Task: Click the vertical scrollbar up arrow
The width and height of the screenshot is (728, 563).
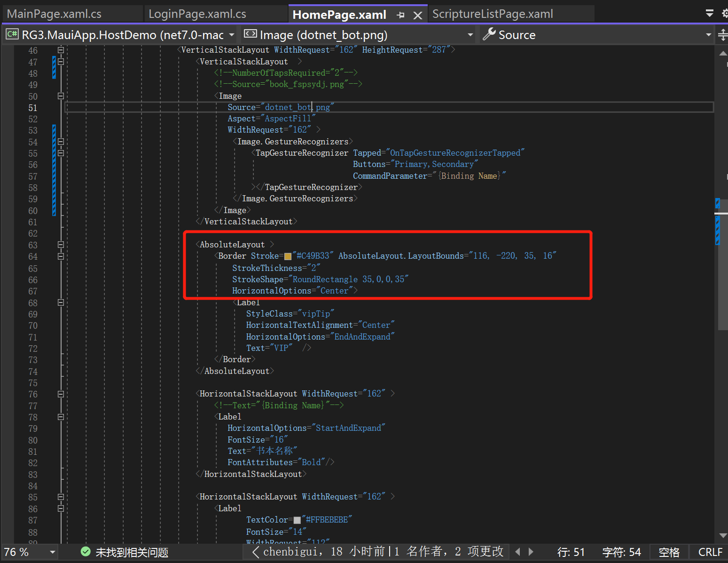Action: point(723,53)
